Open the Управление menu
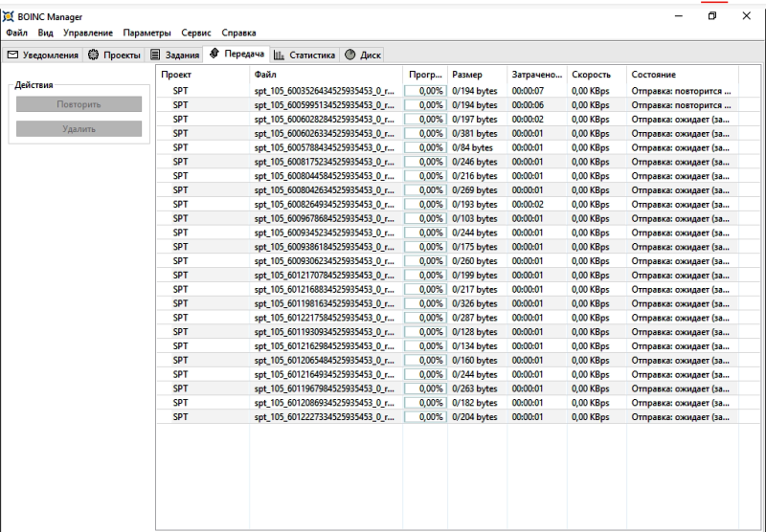The height and width of the screenshot is (532, 766). coord(88,33)
